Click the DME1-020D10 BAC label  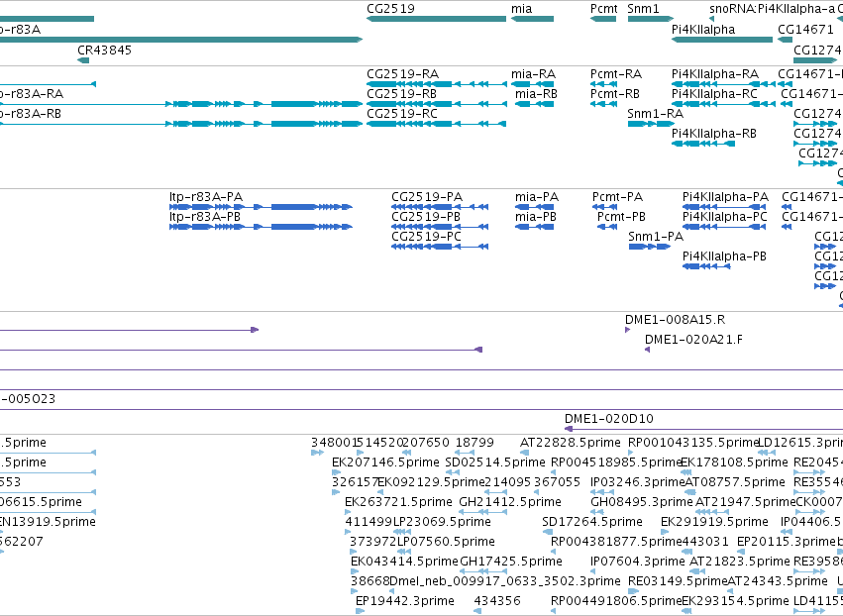pos(609,419)
